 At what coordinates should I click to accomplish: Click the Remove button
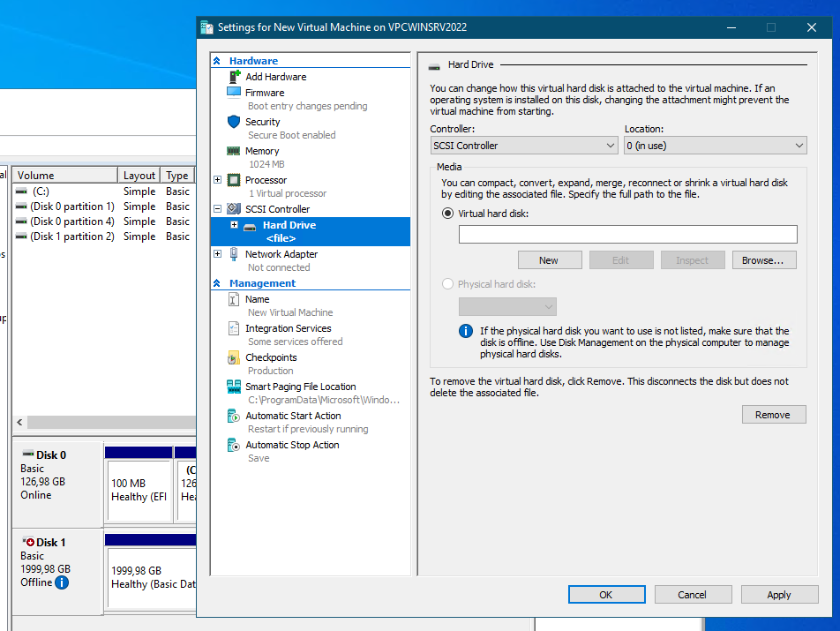click(x=774, y=415)
